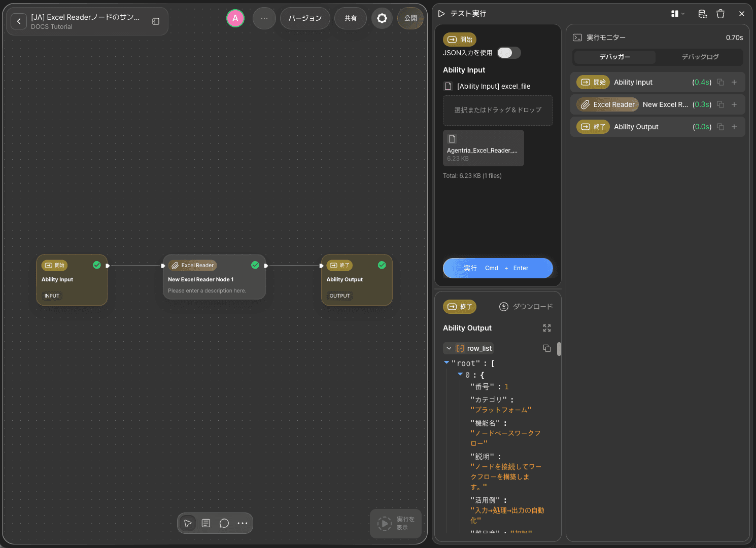Select the note tool in bottom toolbar
The image size is (756, 548).
coord(206,523)
